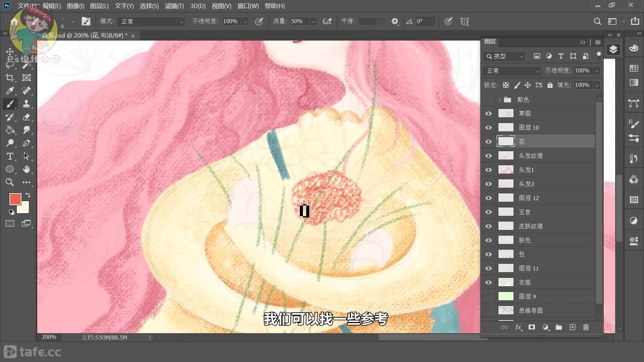Open layer filter 类型 dropdown

[504, 56]
